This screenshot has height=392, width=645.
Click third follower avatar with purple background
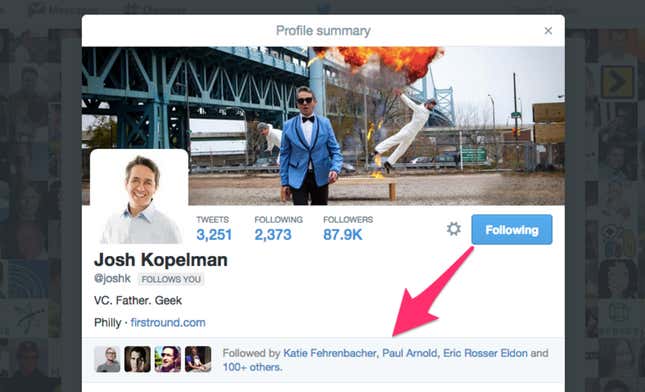pyautogui.click(x=167, y=359)
